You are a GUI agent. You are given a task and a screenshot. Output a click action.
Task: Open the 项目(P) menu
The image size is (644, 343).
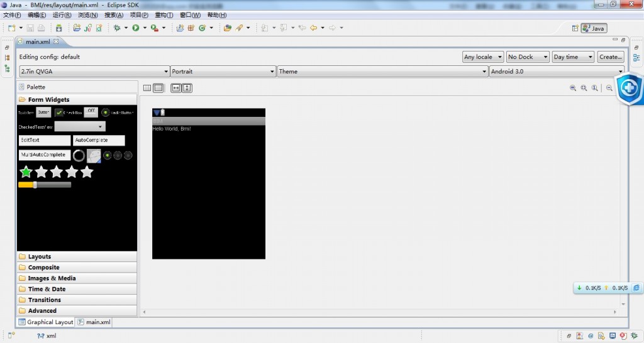tap(139, 15)
